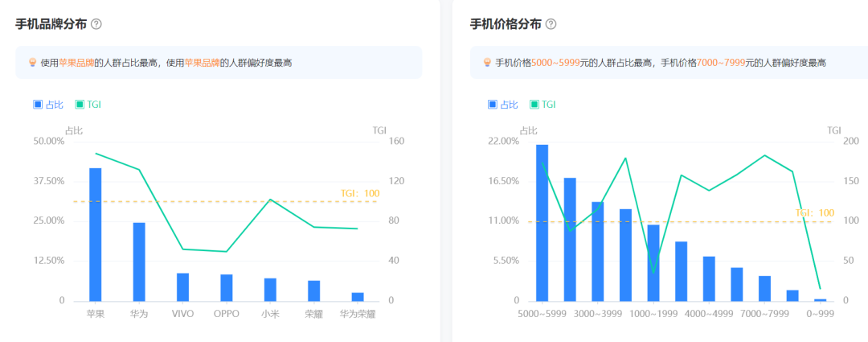Click orange 7000~7999 text in price banner

[x=722, y=64]
